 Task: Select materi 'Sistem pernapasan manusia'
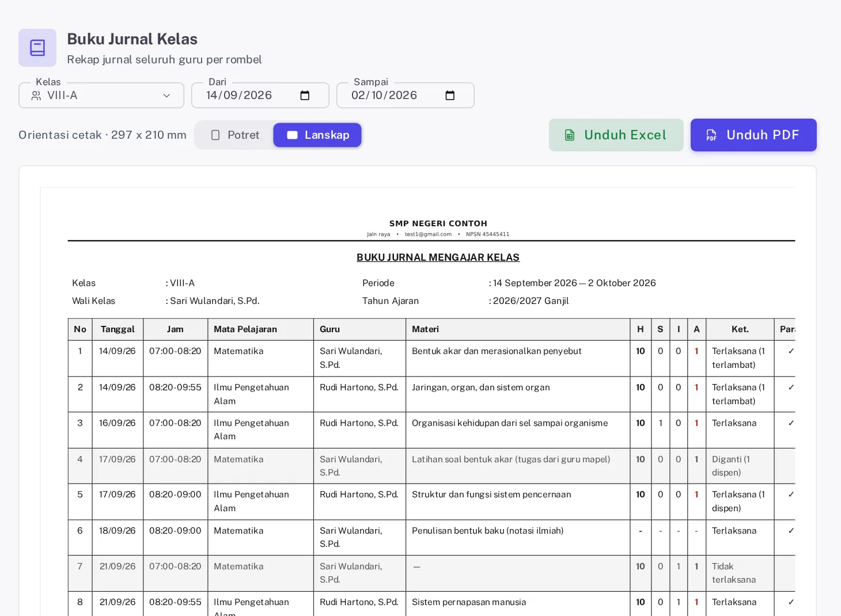469,602
